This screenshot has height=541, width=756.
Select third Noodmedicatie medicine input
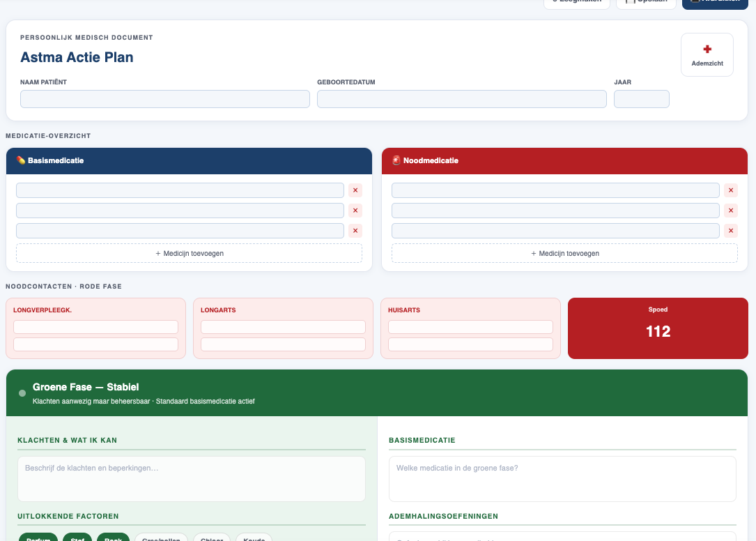555,231
